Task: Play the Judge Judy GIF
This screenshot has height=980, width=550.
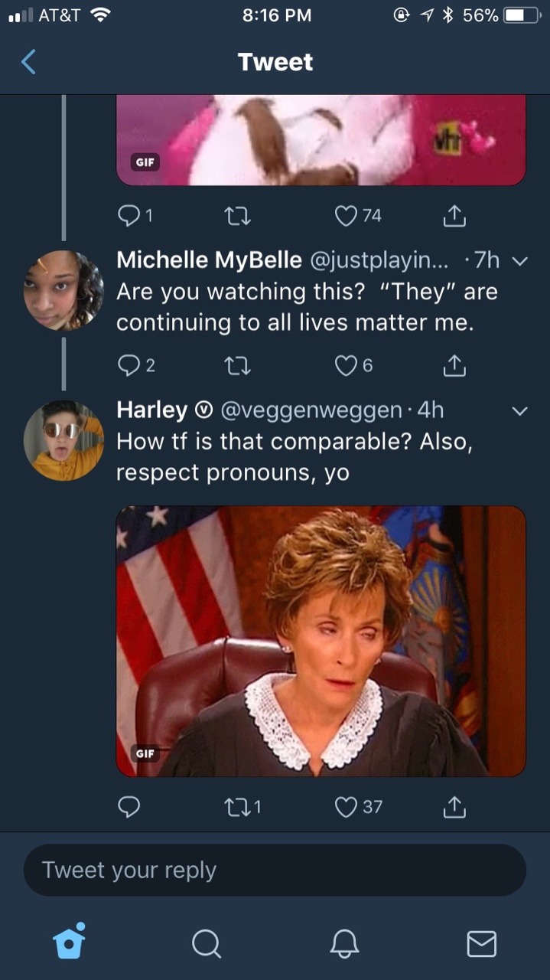Action: (x=321, y=641)
